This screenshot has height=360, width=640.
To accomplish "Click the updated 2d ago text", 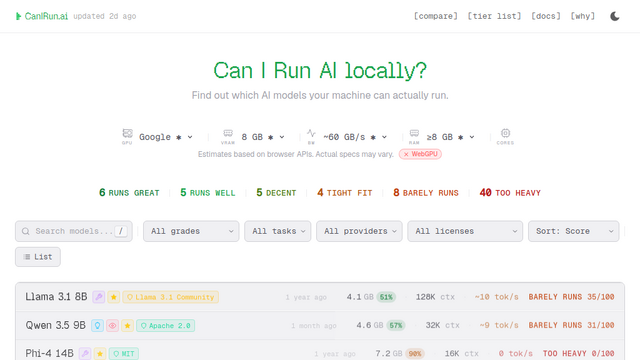I will pyautogui.click(x=104, y=16).
